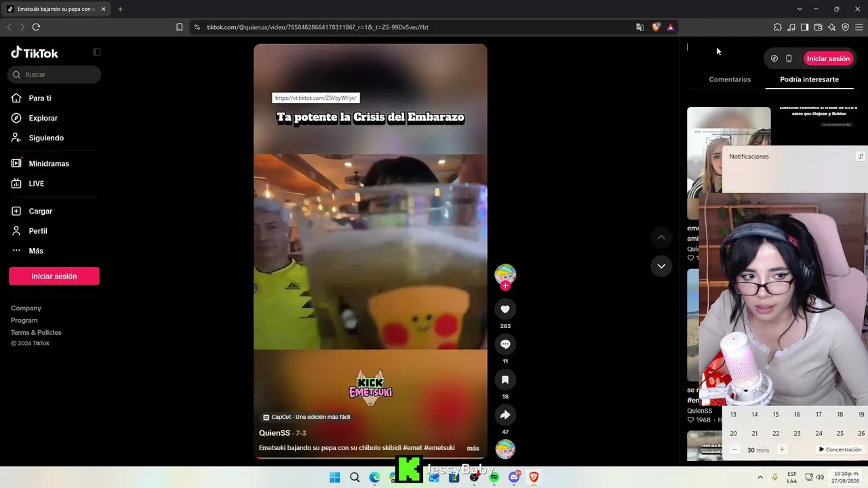The height and width of the screenshot is (488, 868).
Task: Select day 22 in the calendar
Action: tap(776, 434)
